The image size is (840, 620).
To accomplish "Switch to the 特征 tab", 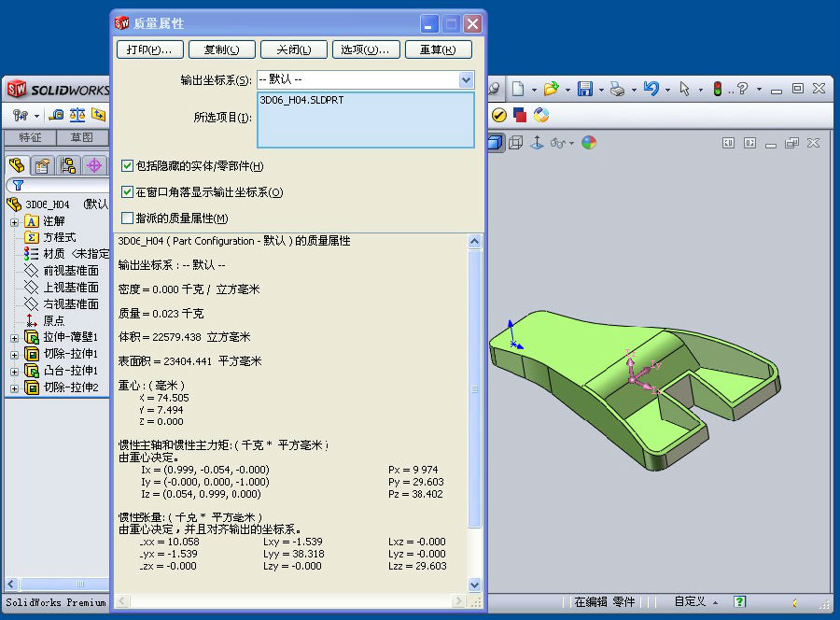I will (30, 137).
